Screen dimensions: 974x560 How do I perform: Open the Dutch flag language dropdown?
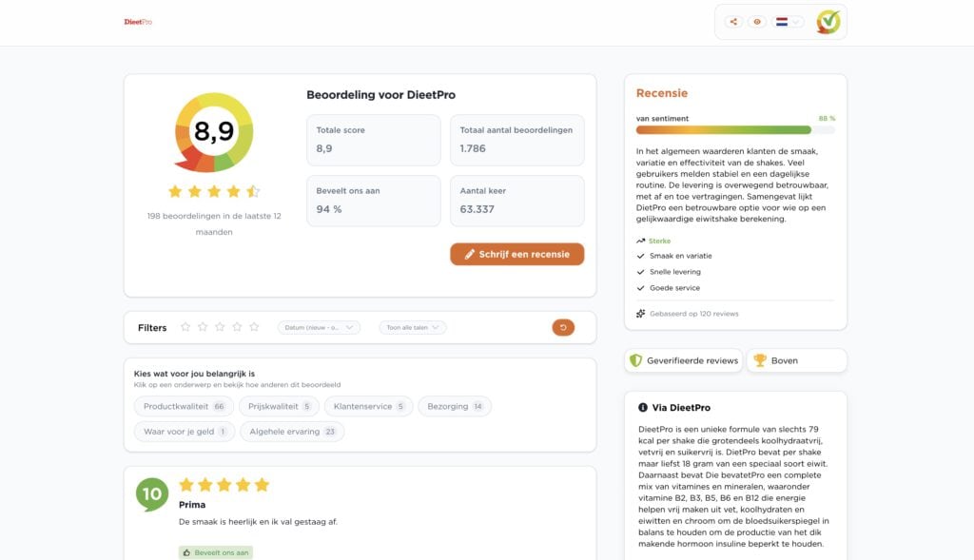(x=788, y=22)
